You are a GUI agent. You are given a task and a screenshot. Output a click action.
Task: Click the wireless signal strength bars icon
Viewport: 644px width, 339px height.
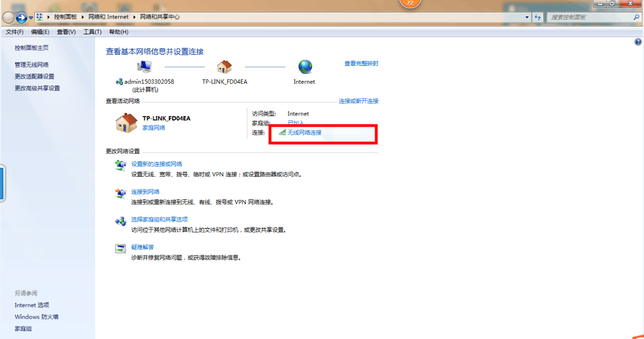(x=282, y=132)
